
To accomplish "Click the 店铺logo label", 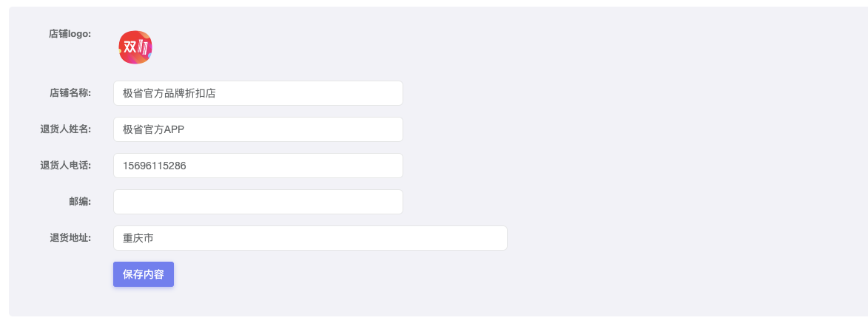I will [70, 34].
